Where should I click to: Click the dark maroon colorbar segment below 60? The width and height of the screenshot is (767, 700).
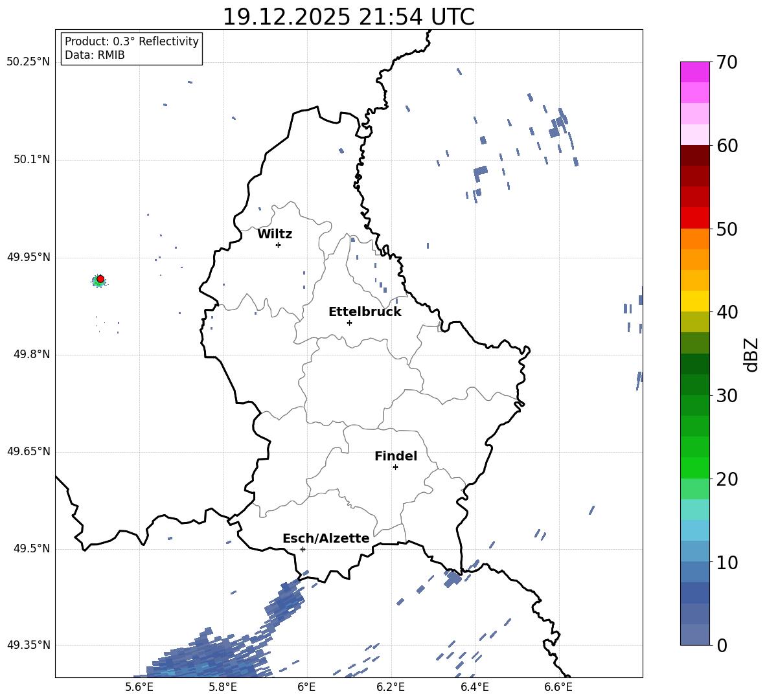(x=695, y=156)
